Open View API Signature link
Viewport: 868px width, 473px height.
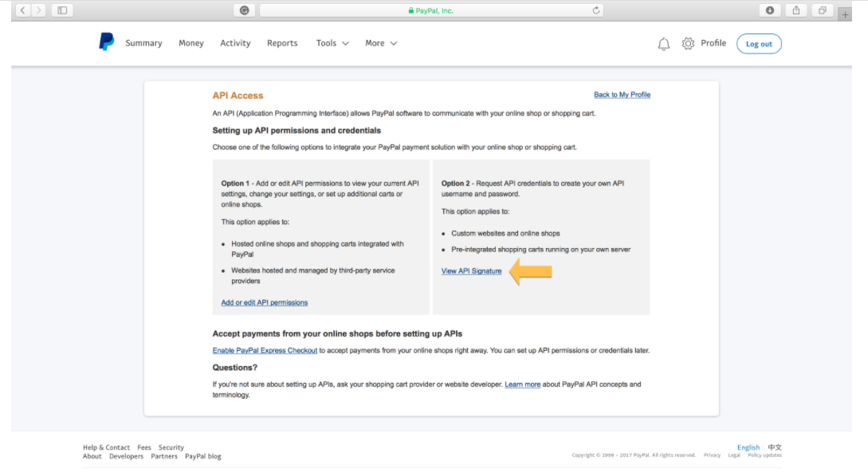click(x=471, y=271)
